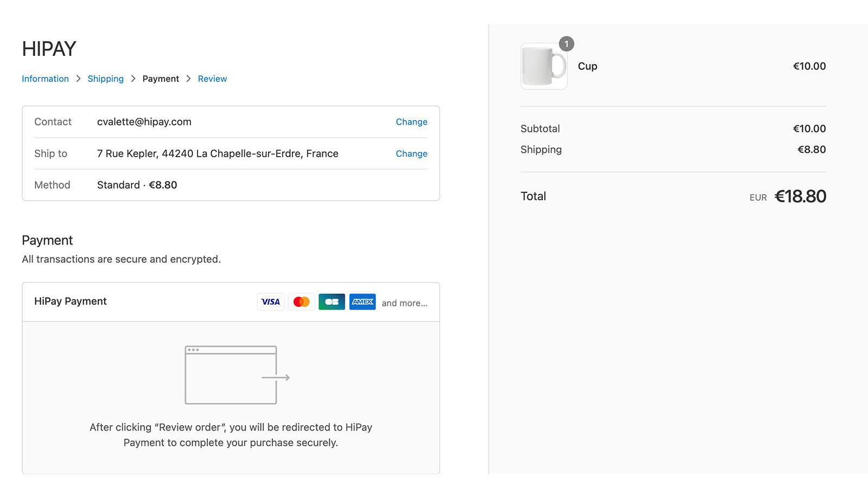Click the Cup product name

point(588,66)
